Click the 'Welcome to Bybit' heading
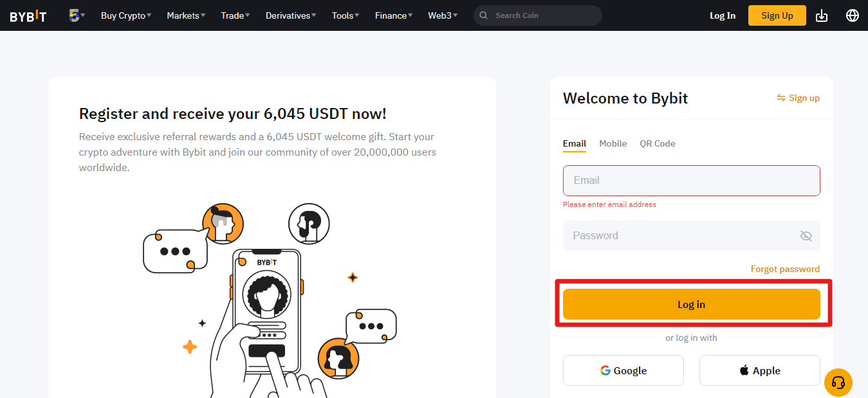This screenshot has height=398, width=868. click(x=625, y=98)
